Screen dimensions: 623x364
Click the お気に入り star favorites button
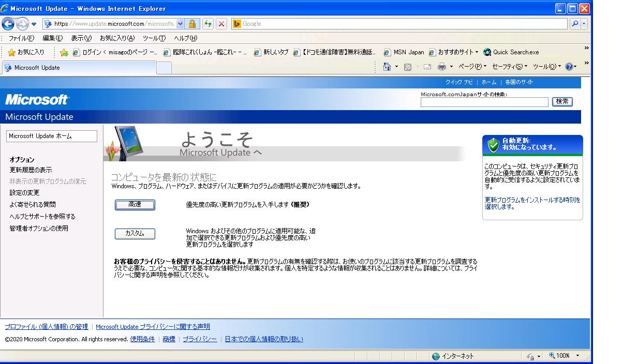click(x=26, y=52)
